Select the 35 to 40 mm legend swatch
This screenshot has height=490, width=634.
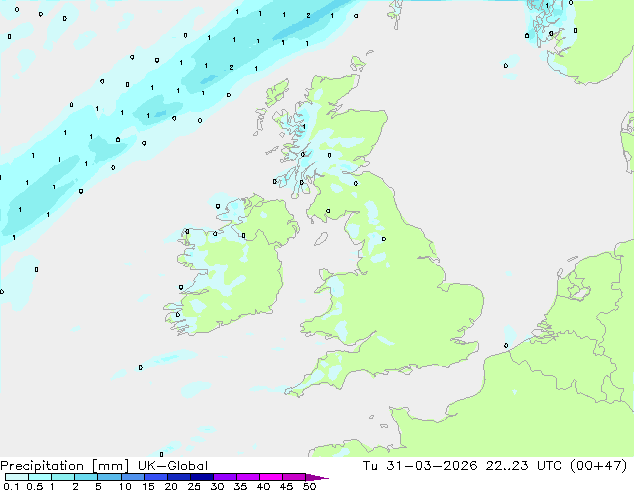pos(248,477)
